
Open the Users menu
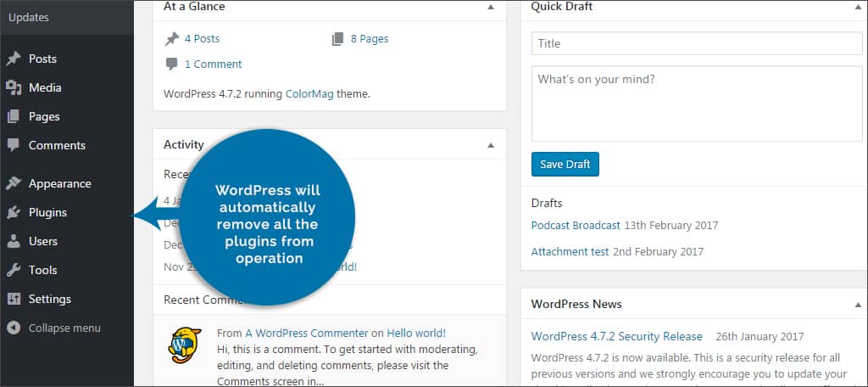(43, 241)
